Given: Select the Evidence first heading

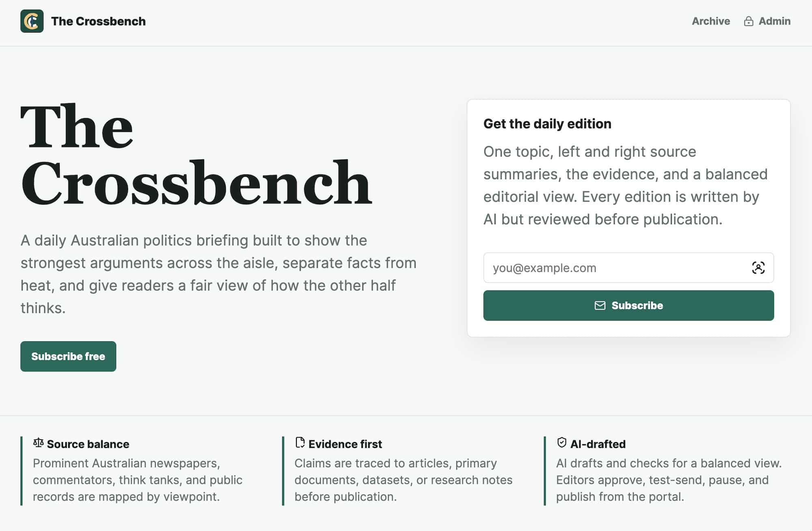Looking at the screenshot, I should point(345,444).
